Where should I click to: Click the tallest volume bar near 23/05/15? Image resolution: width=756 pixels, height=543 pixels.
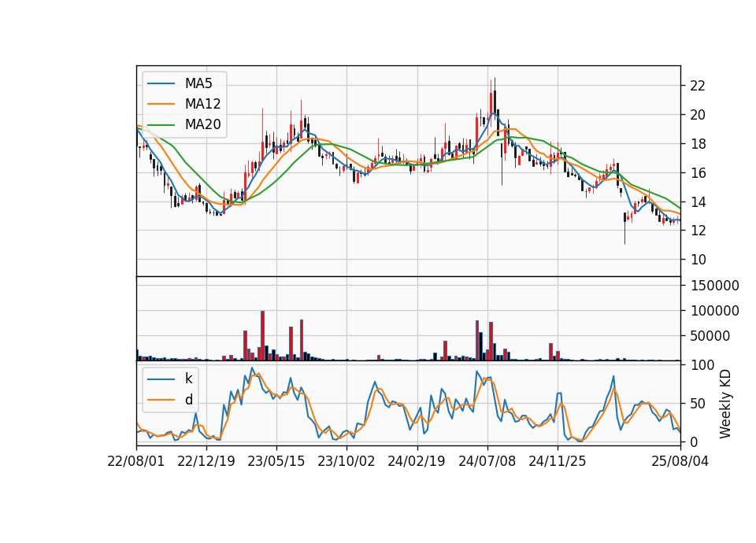(x=263, y=336)
